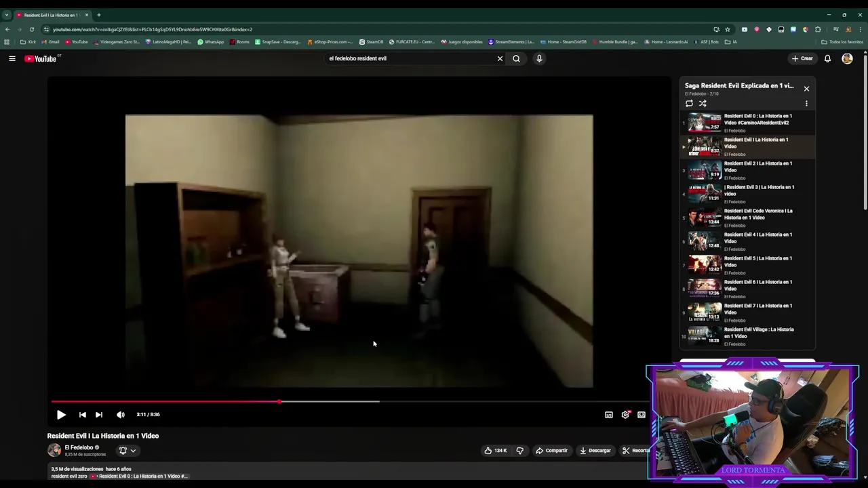Skip to next video in playlist
Viewport: 868px width, 488px height.
[x=99, y=415]
